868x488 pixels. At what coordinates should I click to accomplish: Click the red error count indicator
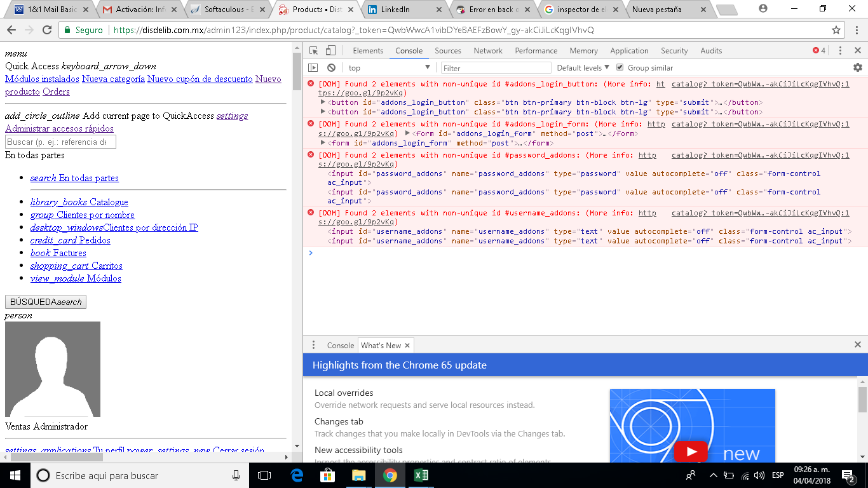click(x=819, y=51)
